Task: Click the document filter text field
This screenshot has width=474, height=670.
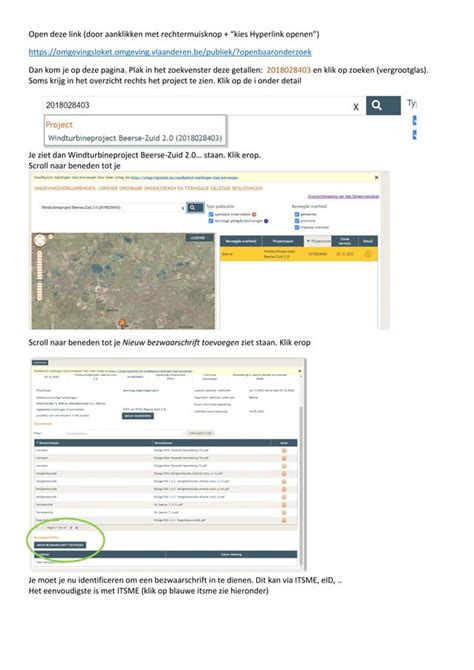Action: (x=124, y=433)
